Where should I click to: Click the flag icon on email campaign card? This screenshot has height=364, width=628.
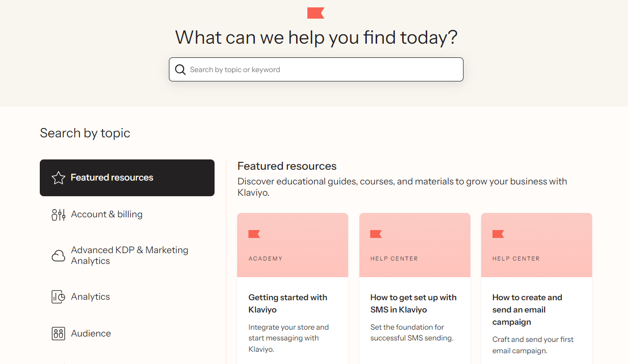click(x=498, y=234)
